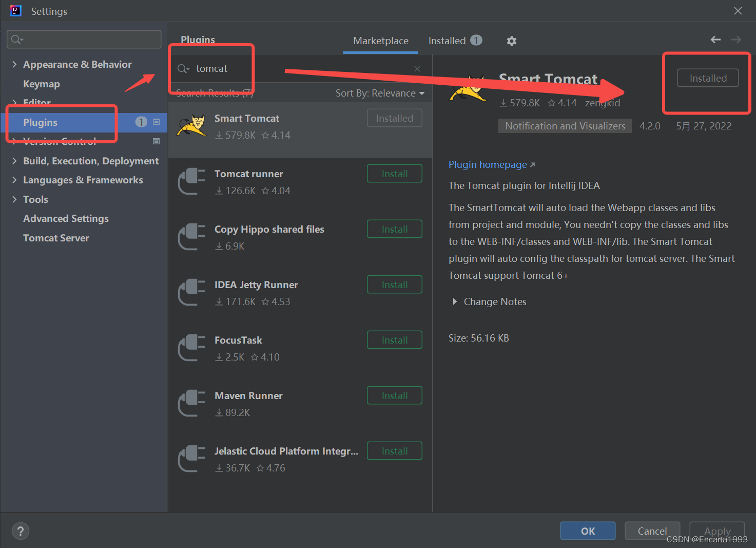Install the Maven Runner plugin

click(x=395, y=395)
